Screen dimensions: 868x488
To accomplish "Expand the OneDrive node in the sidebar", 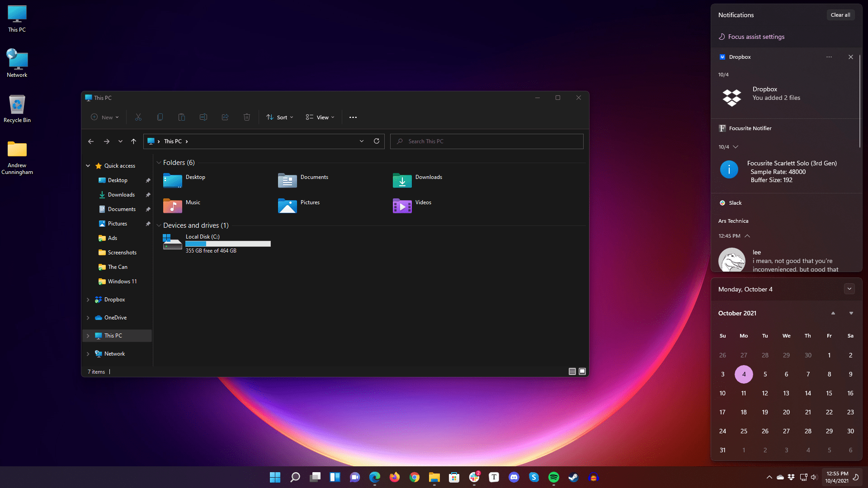I will [88, 317].
